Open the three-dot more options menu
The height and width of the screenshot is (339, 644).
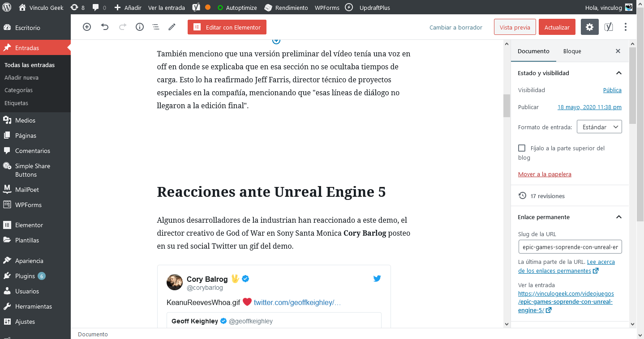[x=626, y=27]
